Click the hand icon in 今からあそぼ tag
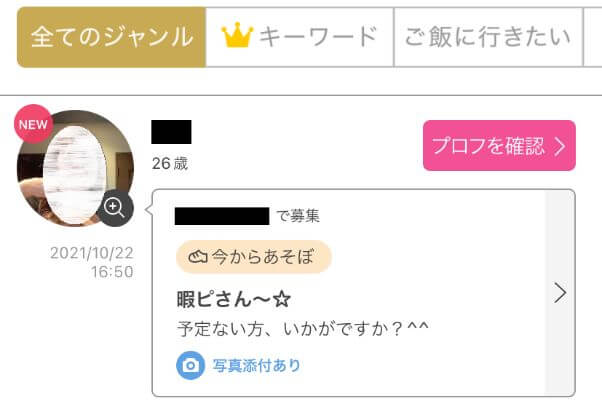 [198, 257]
